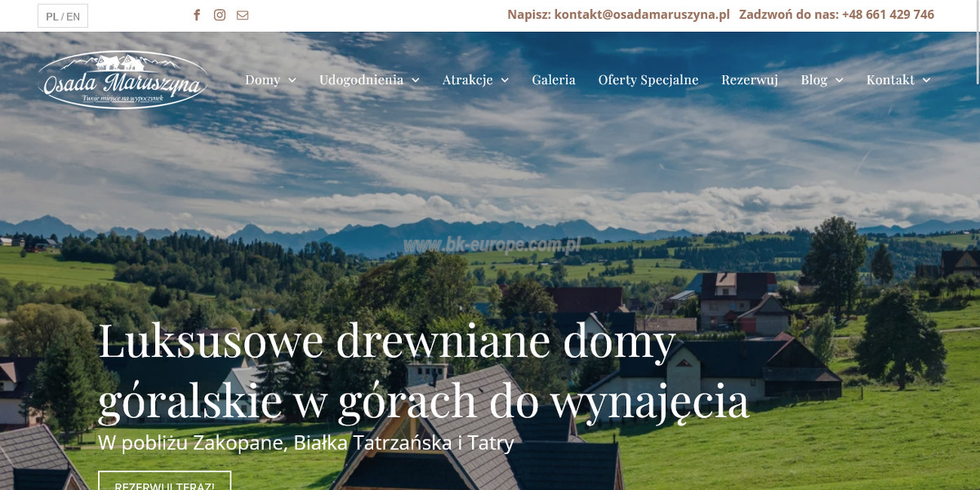Open the Kontakt menu item
980x490 pixels.
(x=890, y=79)
